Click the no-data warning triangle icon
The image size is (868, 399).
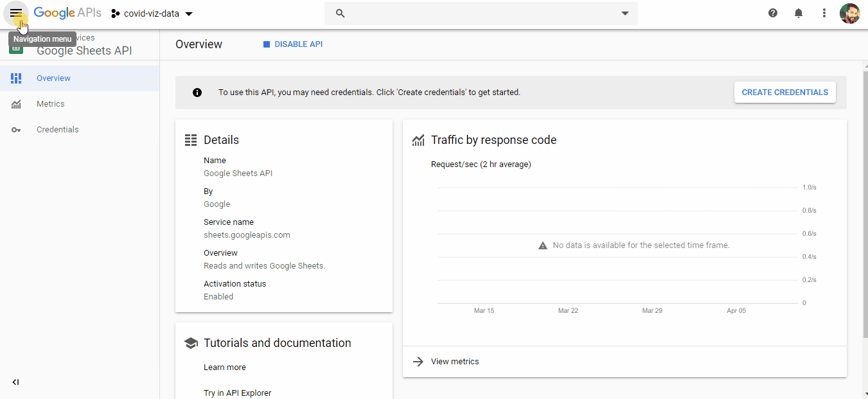click(x=543, y=245)
